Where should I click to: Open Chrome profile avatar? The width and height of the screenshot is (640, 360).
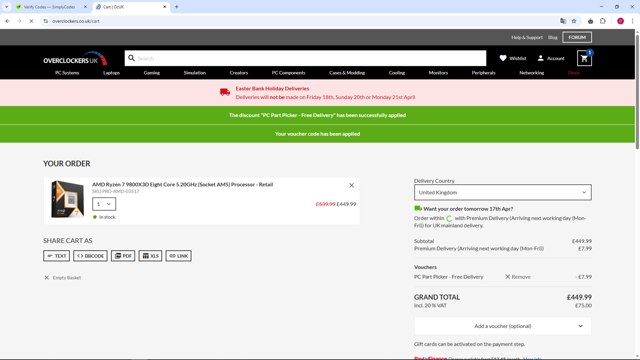pyautogui.click(x=620, y=21)
